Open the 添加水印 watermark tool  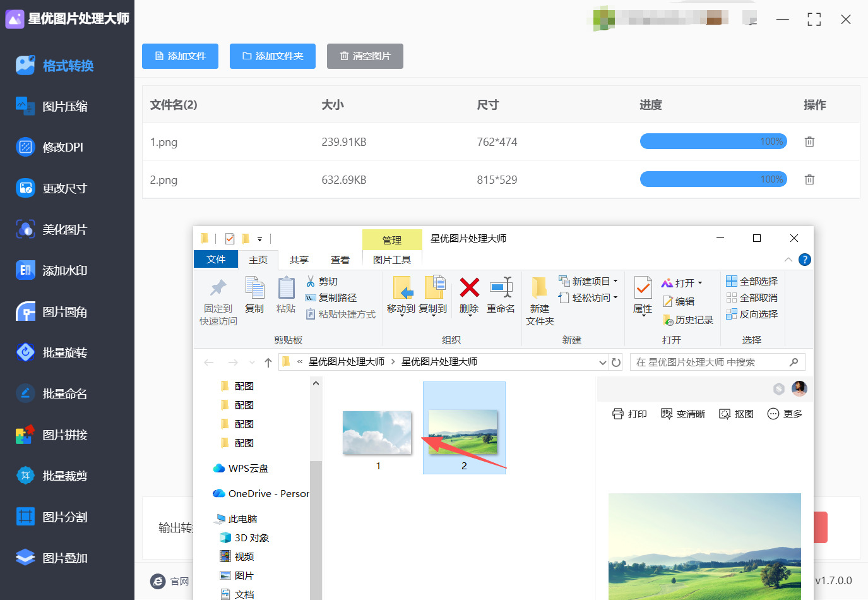pos(64,271)
